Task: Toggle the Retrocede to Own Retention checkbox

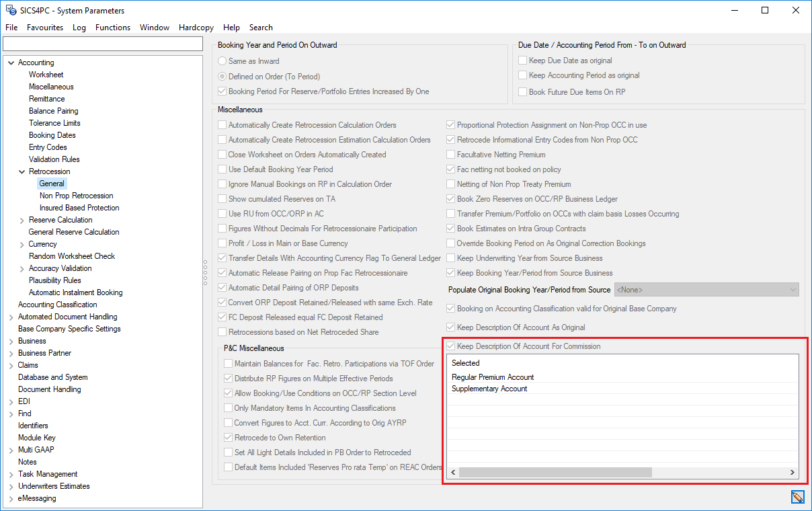Action: click(x=229, y=438)
